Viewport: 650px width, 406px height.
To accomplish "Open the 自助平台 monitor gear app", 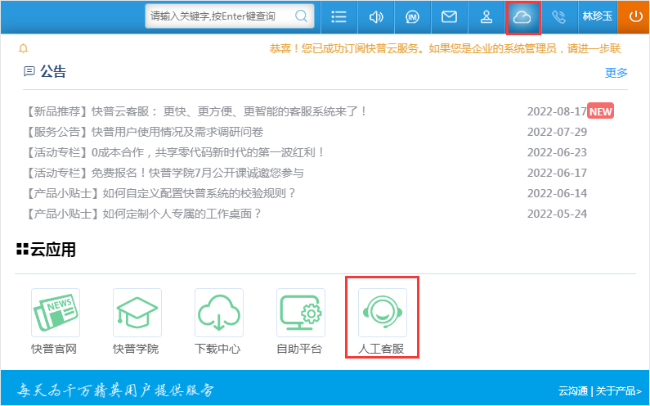I will pos(299,320).
